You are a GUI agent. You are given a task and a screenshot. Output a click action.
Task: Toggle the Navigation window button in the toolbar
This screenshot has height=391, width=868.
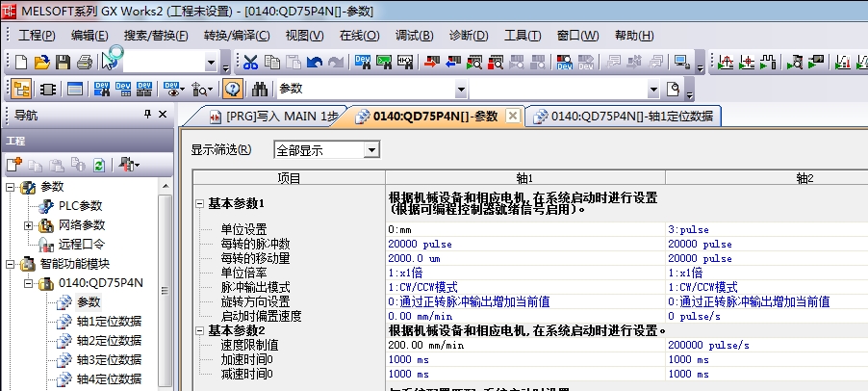tap(21, 90)
